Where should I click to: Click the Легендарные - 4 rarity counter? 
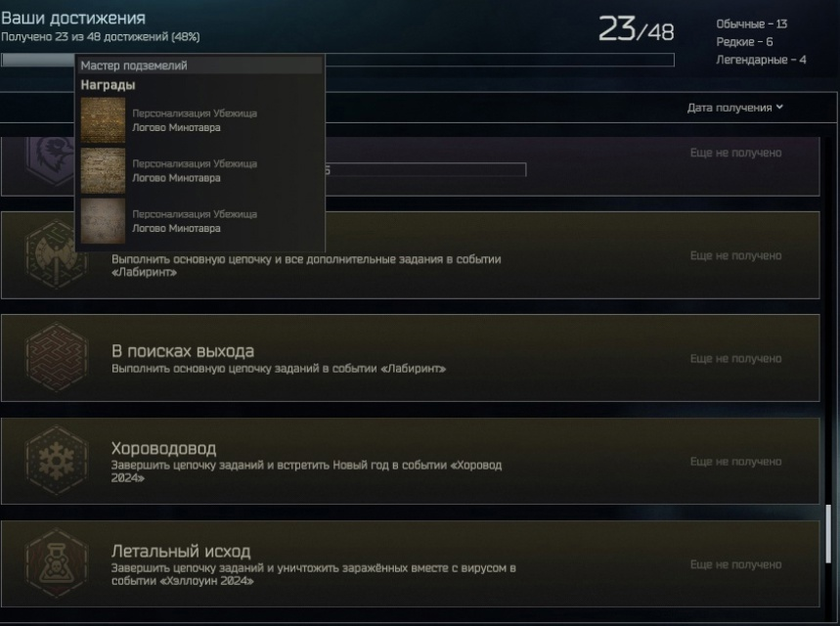click(x=761, y=60)
